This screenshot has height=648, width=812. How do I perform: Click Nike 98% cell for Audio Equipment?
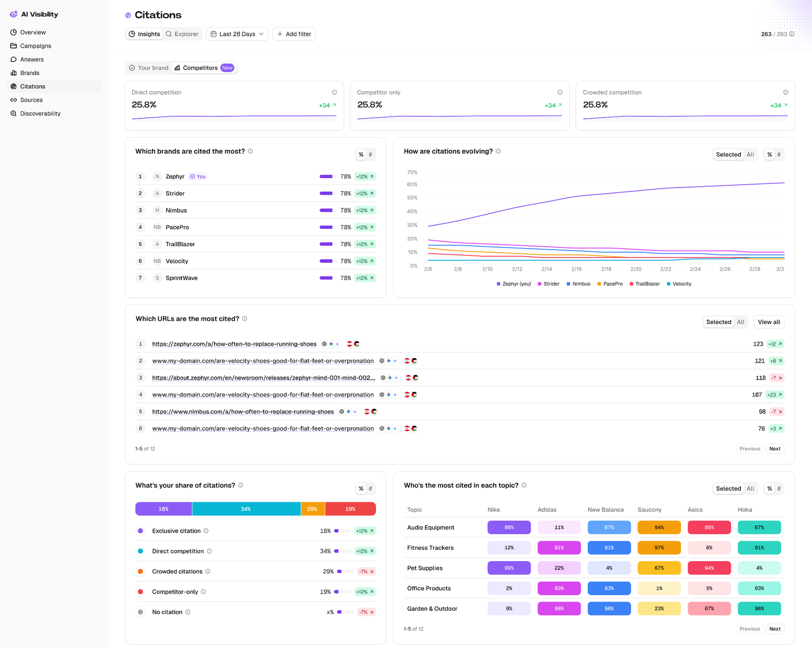coord(509,527)
